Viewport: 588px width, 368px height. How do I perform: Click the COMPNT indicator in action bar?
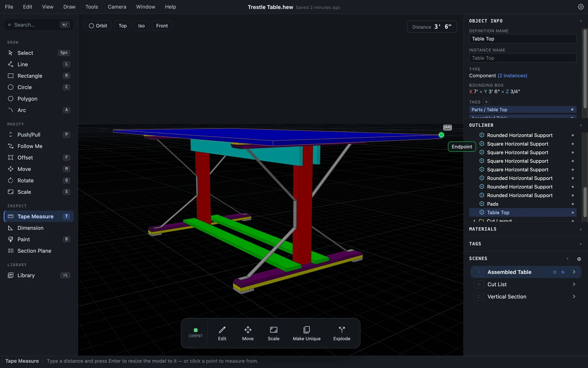click(x=196, y=333)
